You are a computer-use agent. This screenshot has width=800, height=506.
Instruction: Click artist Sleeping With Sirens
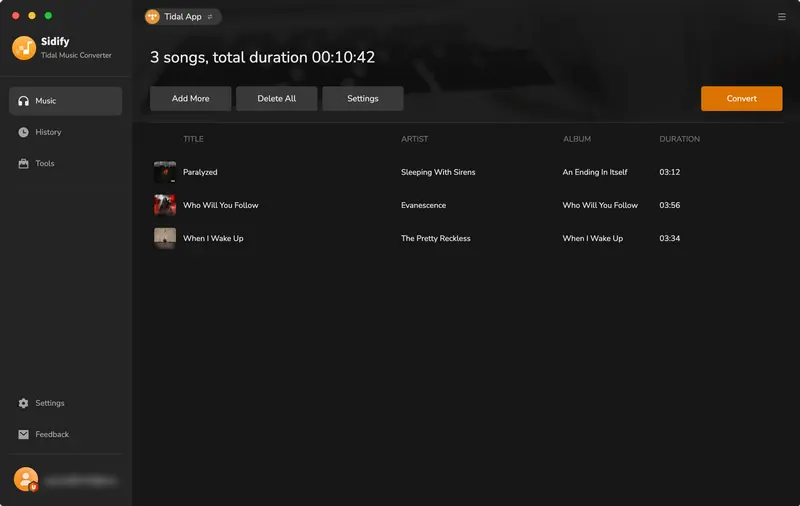coord(438,172)
